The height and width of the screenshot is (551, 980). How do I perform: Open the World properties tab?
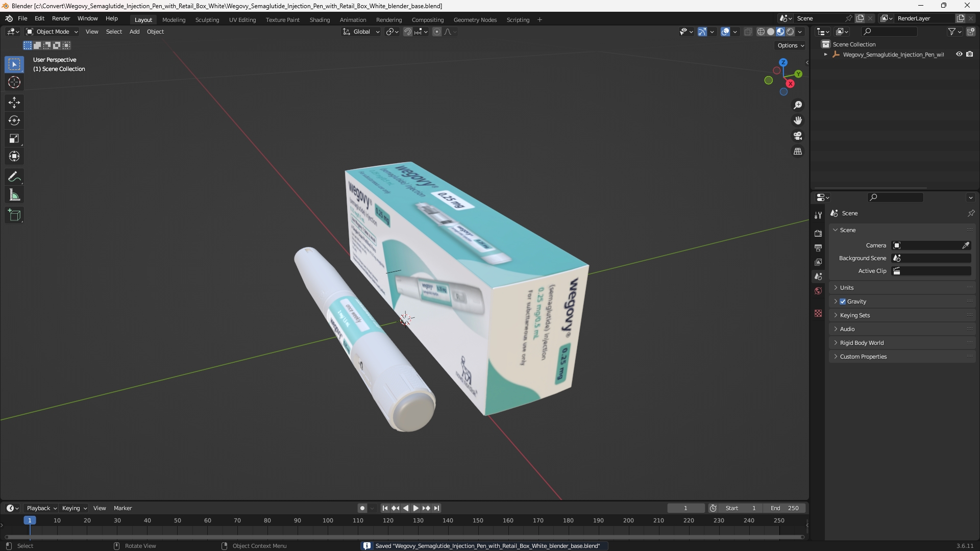coord(818,291)
